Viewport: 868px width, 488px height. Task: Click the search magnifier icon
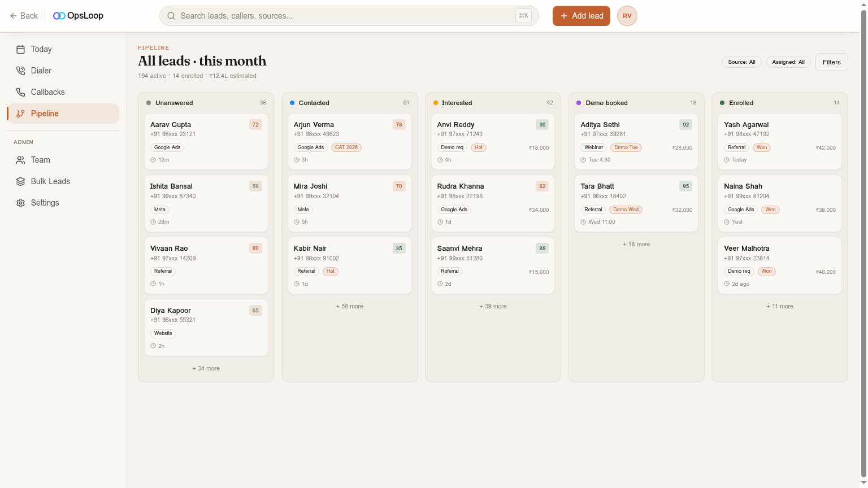point(171,16)
